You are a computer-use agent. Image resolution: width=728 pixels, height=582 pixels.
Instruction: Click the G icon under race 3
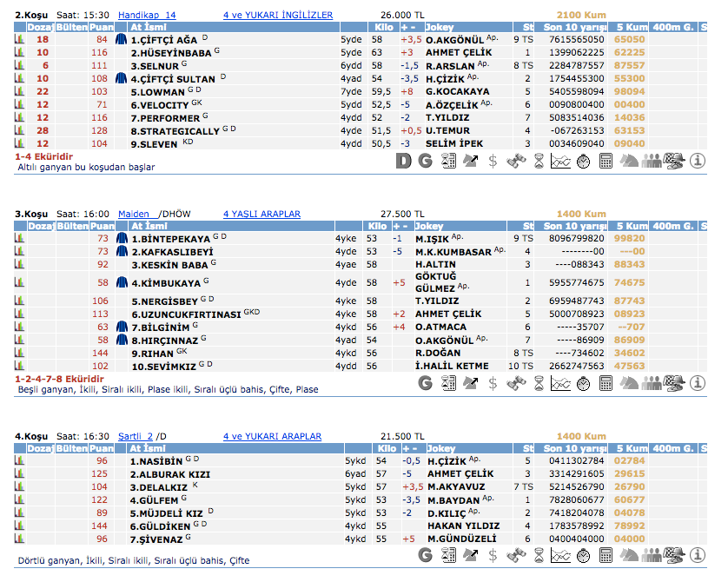[x=426, y=382]
